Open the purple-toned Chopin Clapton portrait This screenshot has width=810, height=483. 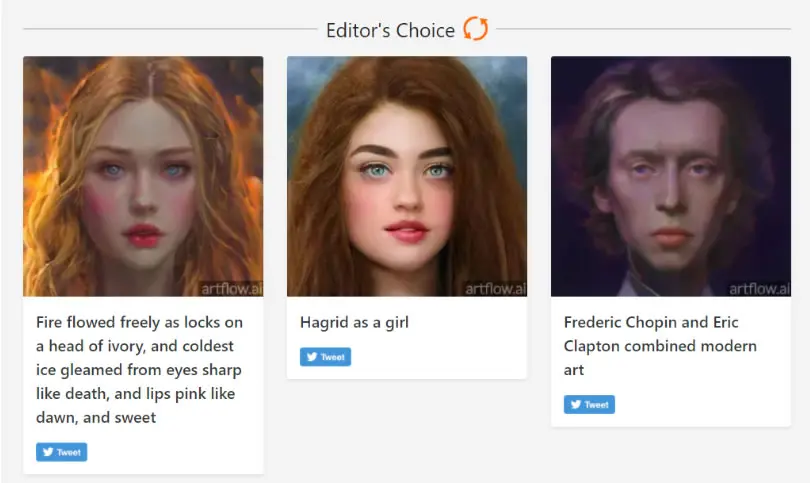(671, 176)
